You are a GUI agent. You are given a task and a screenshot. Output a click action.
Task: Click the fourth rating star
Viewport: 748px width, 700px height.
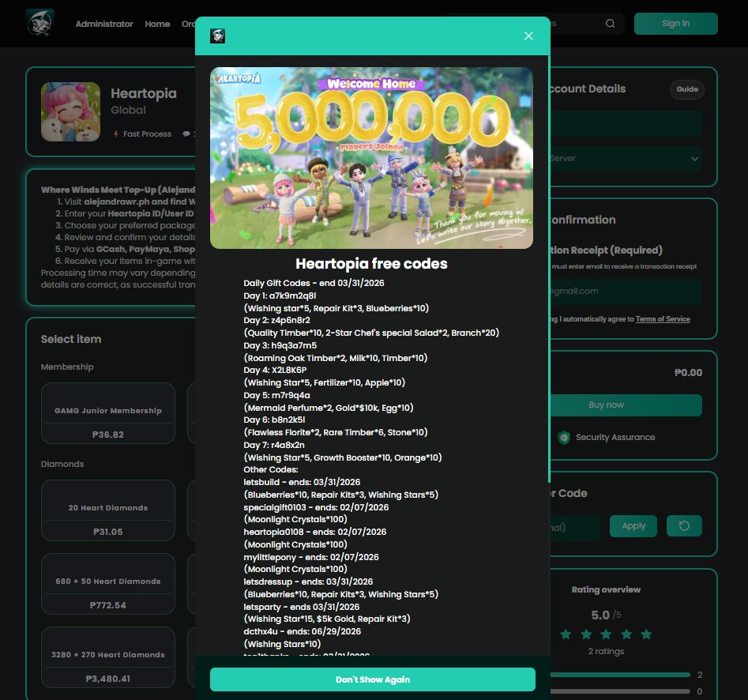[626, 634]
